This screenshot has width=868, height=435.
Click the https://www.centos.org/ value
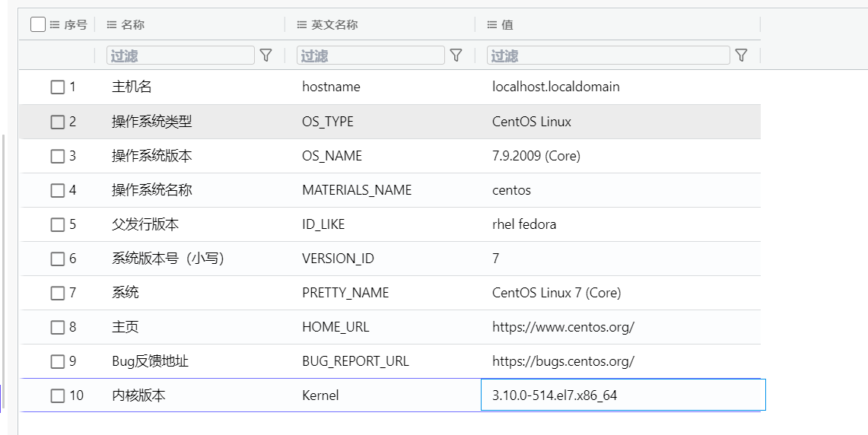click(563, 327)
